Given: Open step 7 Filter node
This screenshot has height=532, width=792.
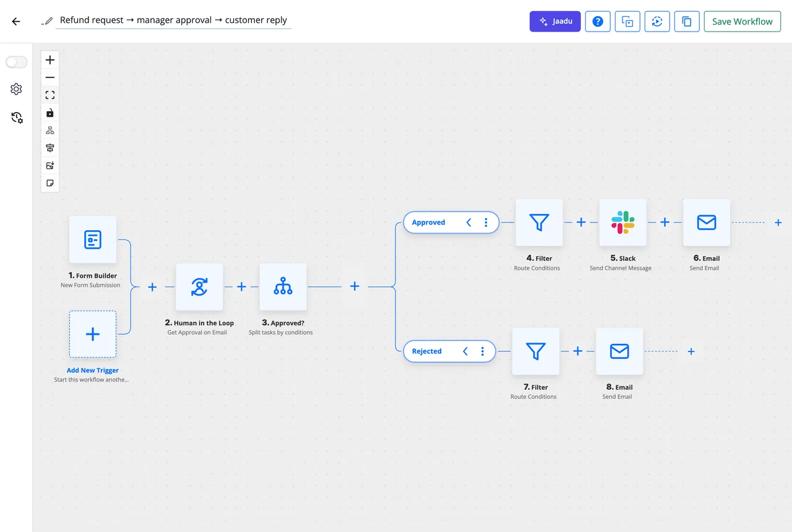Looking at the screenshot, I should [536, 351].
